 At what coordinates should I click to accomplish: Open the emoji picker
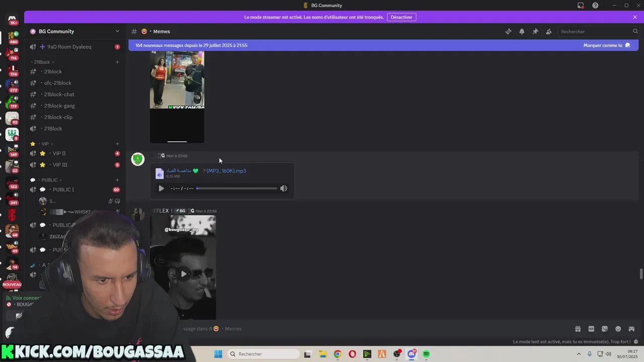pos(618,329)
